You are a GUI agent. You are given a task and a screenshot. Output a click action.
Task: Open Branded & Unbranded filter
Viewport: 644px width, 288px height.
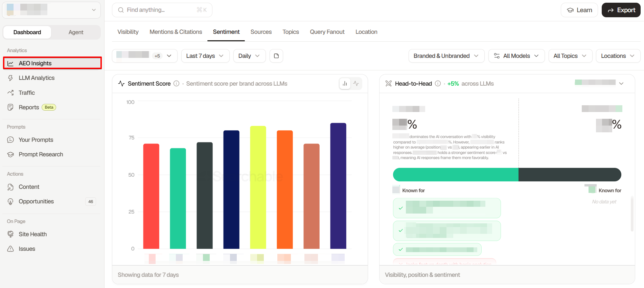(446, 56)
